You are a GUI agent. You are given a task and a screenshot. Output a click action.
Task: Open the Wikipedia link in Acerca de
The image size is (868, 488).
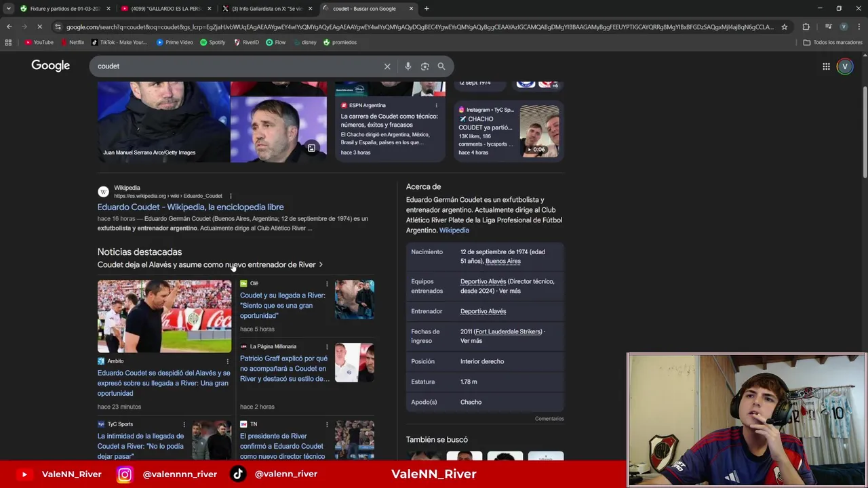(x=454, y=230)
